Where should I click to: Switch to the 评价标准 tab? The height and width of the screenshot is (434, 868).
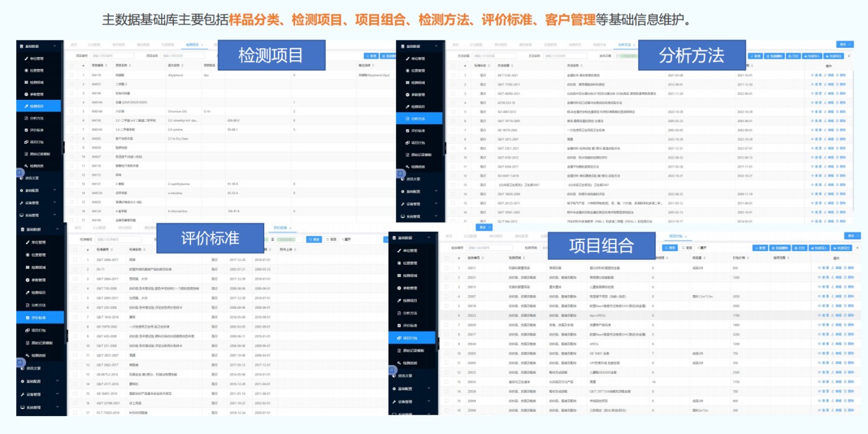click(280, 228)
